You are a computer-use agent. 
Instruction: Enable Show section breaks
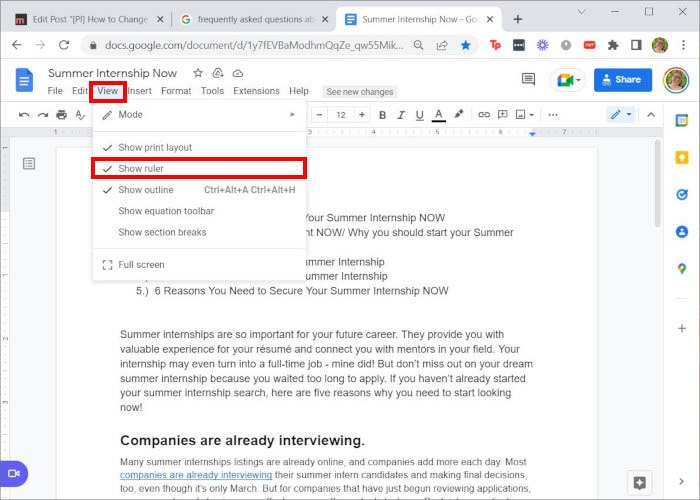(199, 232)
